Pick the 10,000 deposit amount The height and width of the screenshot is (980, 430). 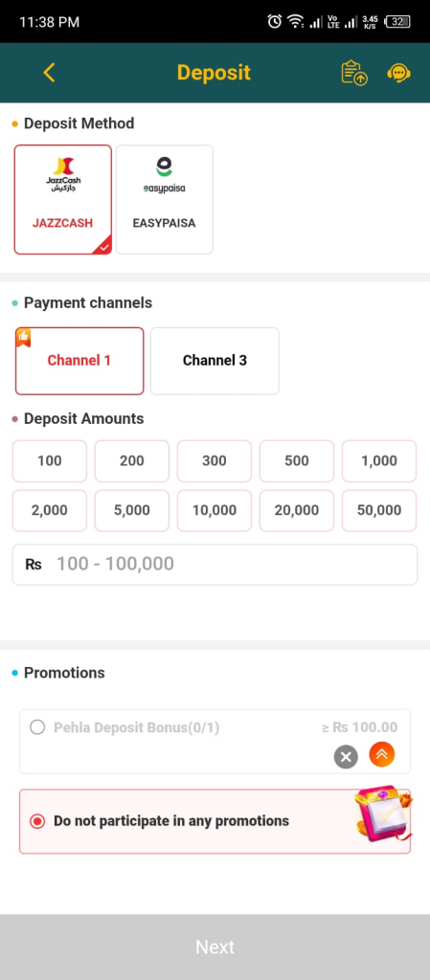pyautogui.click(x=215, y=510)
